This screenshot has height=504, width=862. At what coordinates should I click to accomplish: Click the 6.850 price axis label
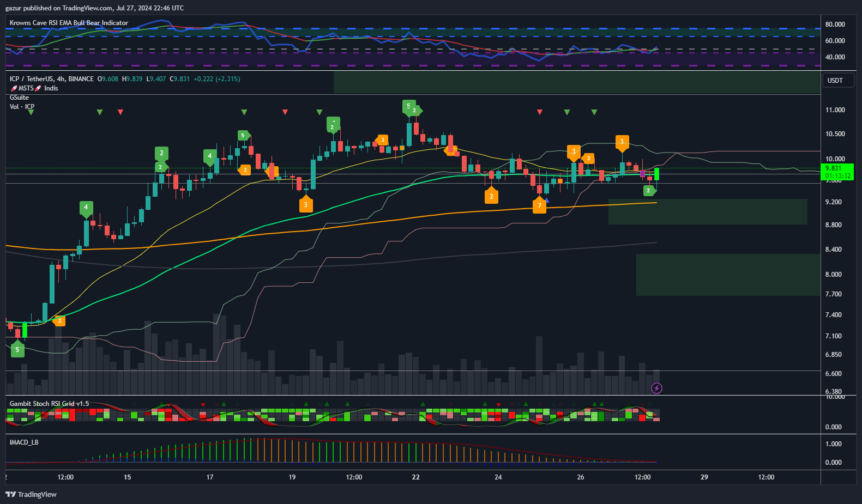pyautogui.click(x=833, y=355)
